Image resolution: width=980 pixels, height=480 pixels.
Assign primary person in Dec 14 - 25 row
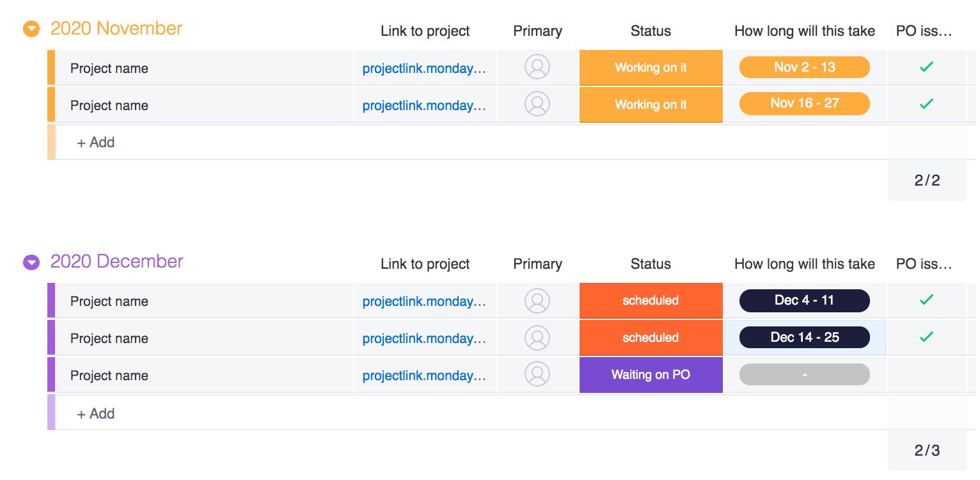pos(537,337)
